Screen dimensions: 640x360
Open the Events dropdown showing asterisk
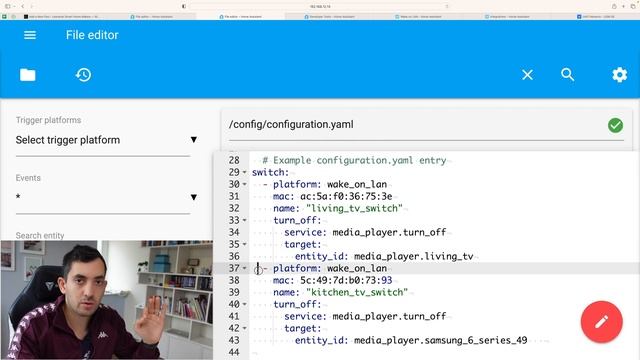tap(106, 197)
